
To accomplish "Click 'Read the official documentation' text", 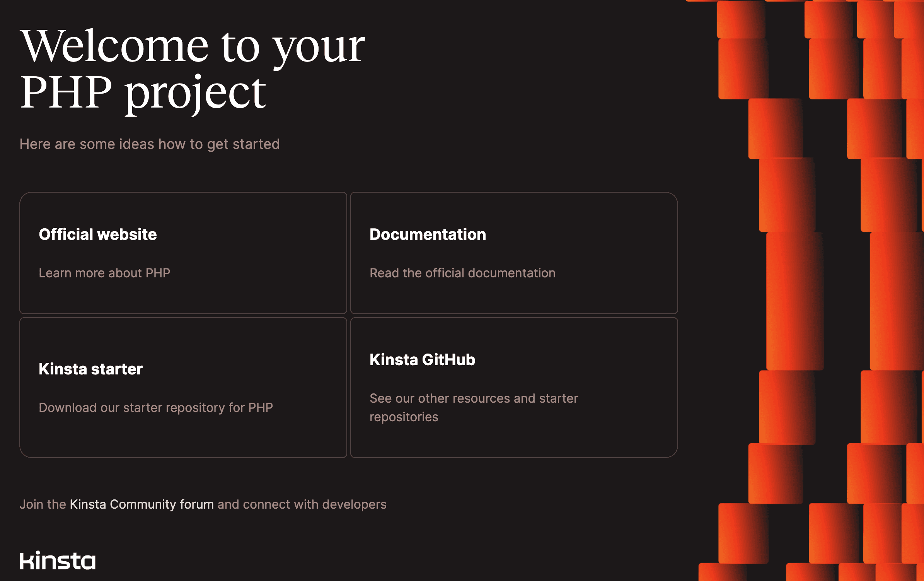I will tap(462, 273).
